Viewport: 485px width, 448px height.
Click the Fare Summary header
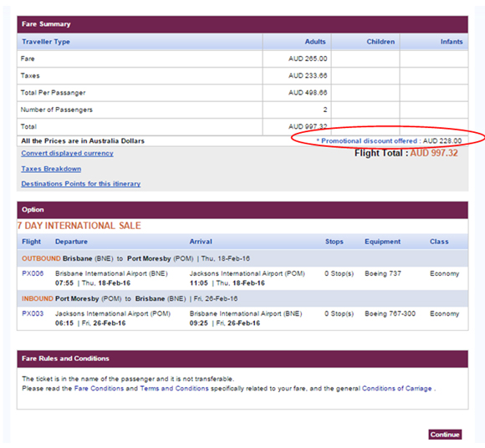tap(242, 24)
